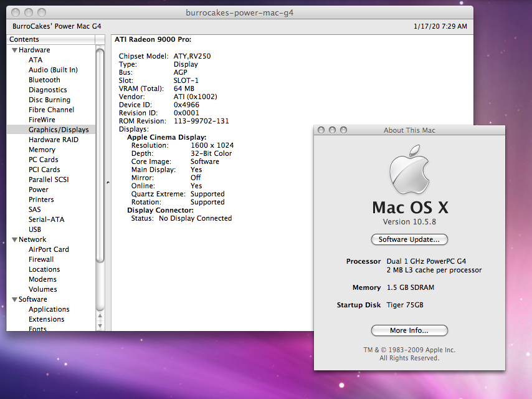
Task: Click the Software category label
Action: [x=32, y=299]
